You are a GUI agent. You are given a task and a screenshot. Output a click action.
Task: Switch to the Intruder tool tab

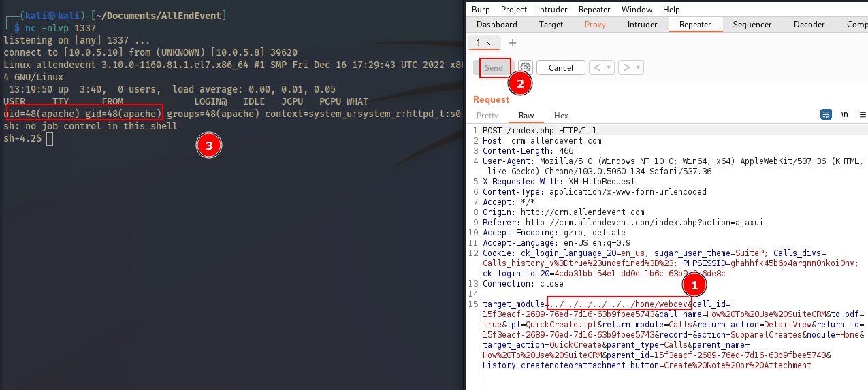coord(642,25)
